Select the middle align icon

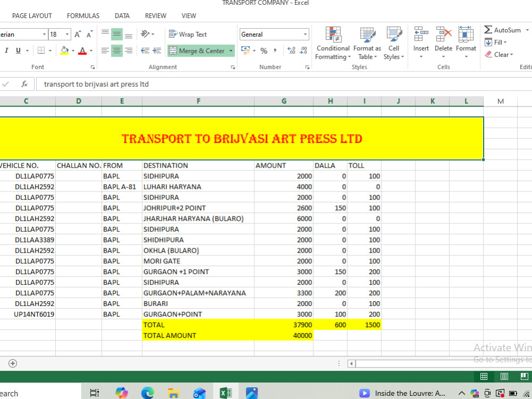(x=117, y=34)
